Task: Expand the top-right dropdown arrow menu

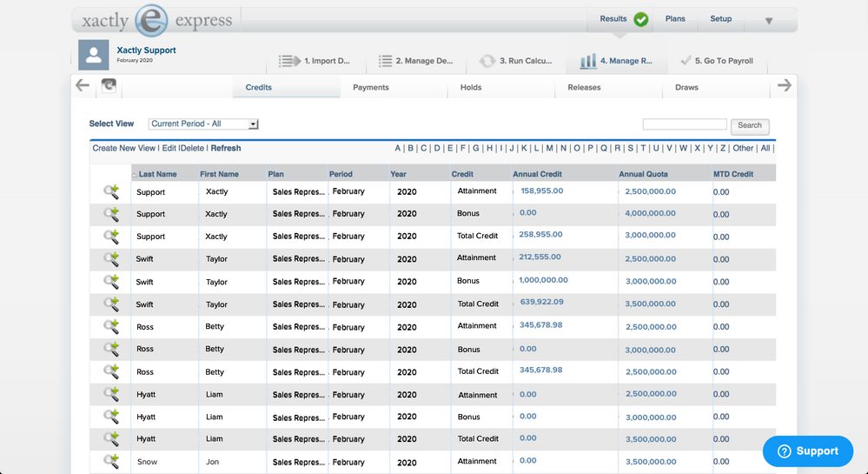Action: [769, 21]
